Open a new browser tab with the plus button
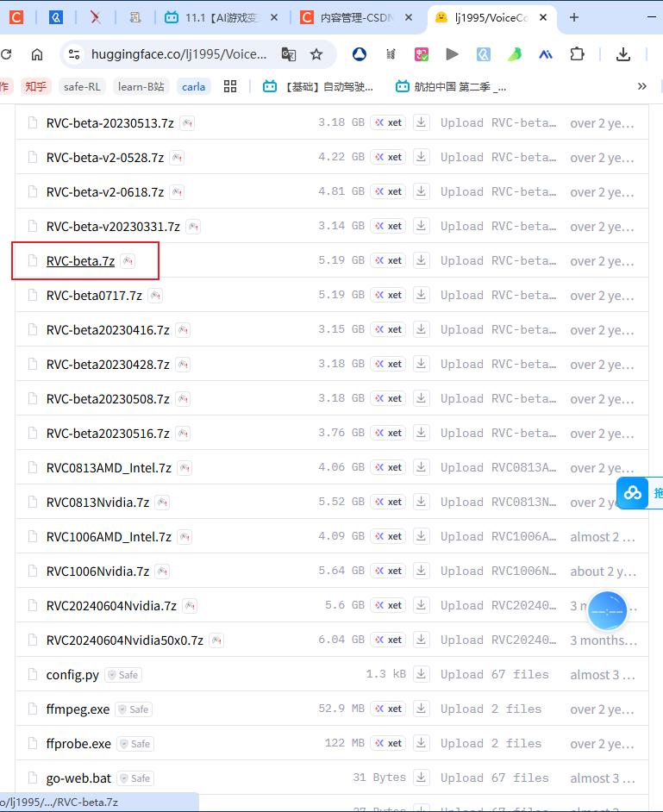This screenshot has width=663, height=812. point(574,17)
